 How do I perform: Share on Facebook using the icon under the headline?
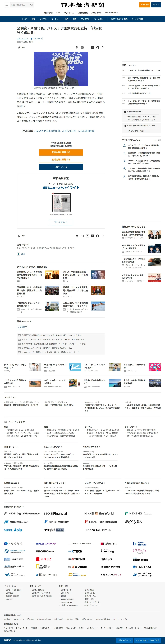(98, 47)
